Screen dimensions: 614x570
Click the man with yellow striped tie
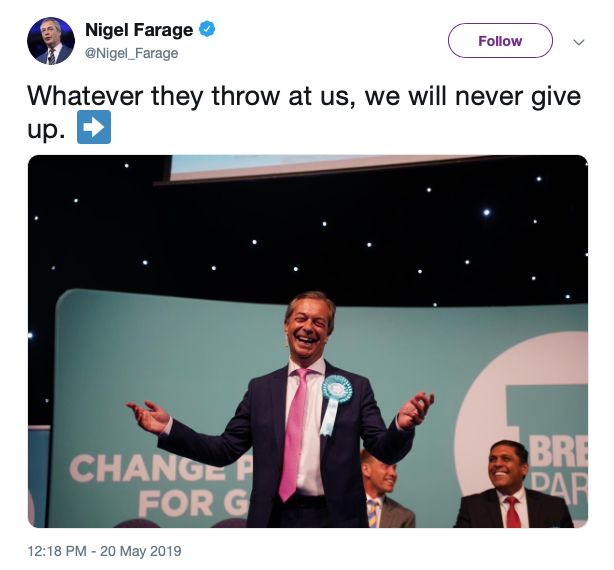384,491
